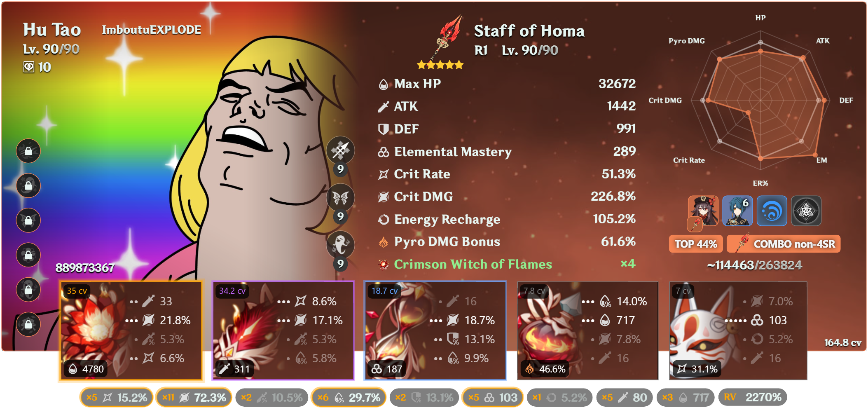Toggle the Crit Rate 15.2% substat filter
The image size is (868, 410).
point(116,397)
